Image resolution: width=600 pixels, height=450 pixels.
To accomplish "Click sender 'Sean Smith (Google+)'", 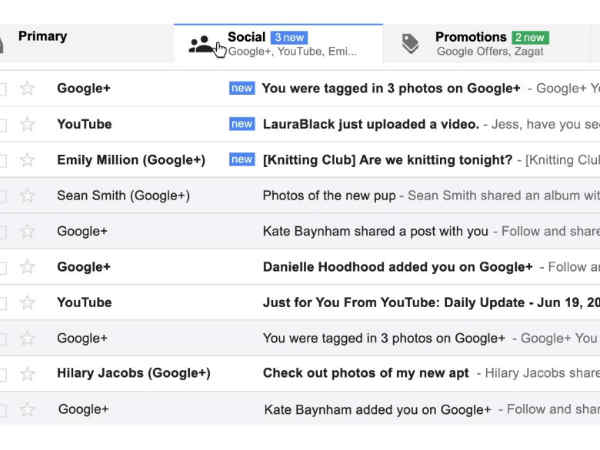I will coord(123,196).
